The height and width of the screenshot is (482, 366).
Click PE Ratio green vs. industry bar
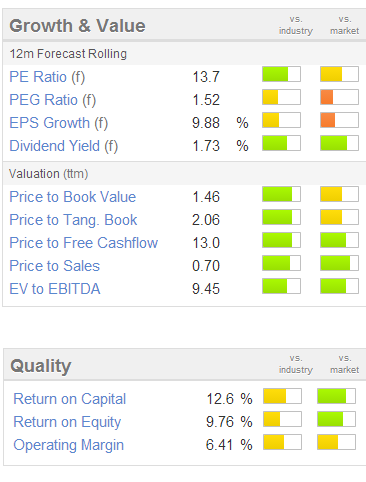281,74
